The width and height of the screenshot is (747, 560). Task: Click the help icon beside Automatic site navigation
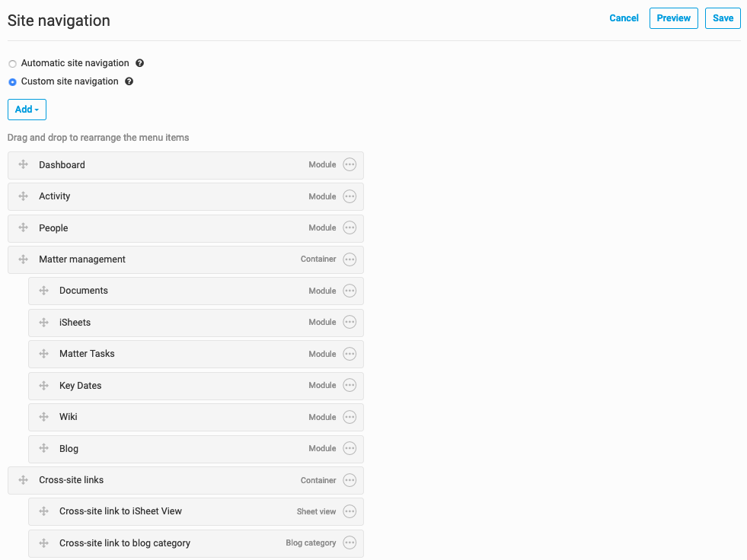pyautogui.click(x=140, y=63)
